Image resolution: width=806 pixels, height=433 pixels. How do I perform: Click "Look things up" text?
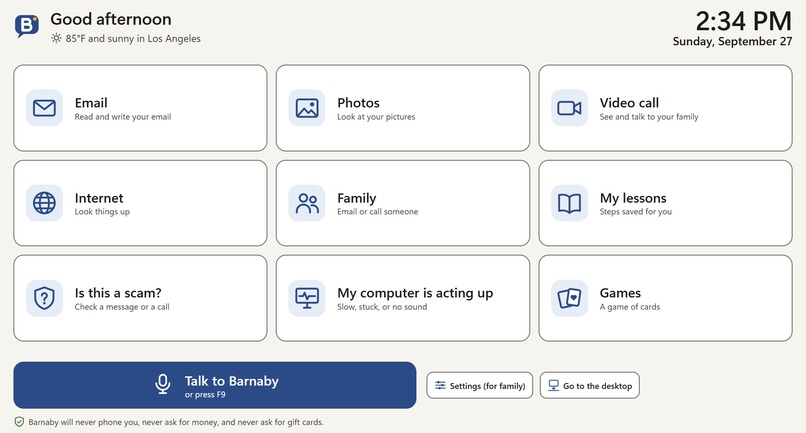[102, 212]
